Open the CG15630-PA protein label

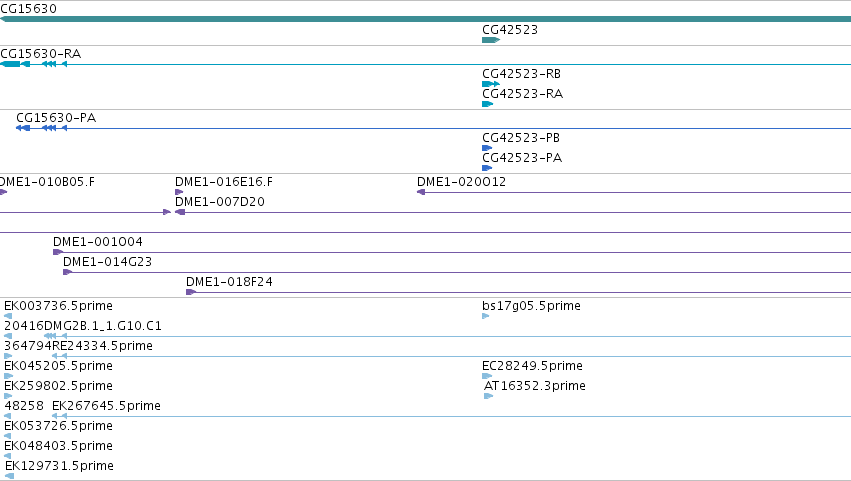(x=56, y=118)
